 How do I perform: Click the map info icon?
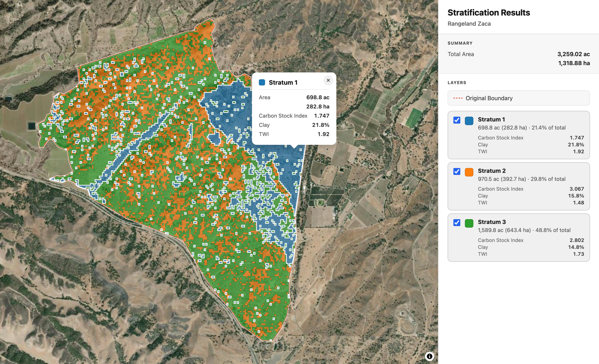pyautogui.click(x=429, y=356)
